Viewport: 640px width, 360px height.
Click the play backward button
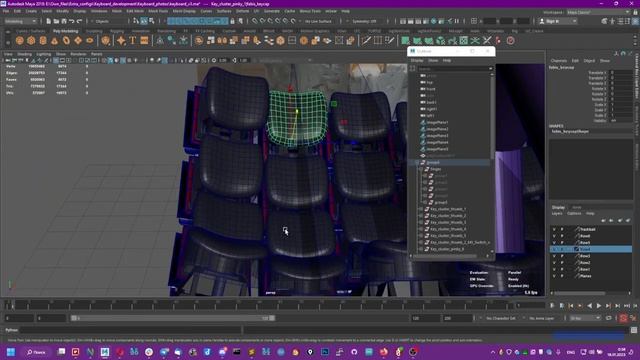[589, 306]
